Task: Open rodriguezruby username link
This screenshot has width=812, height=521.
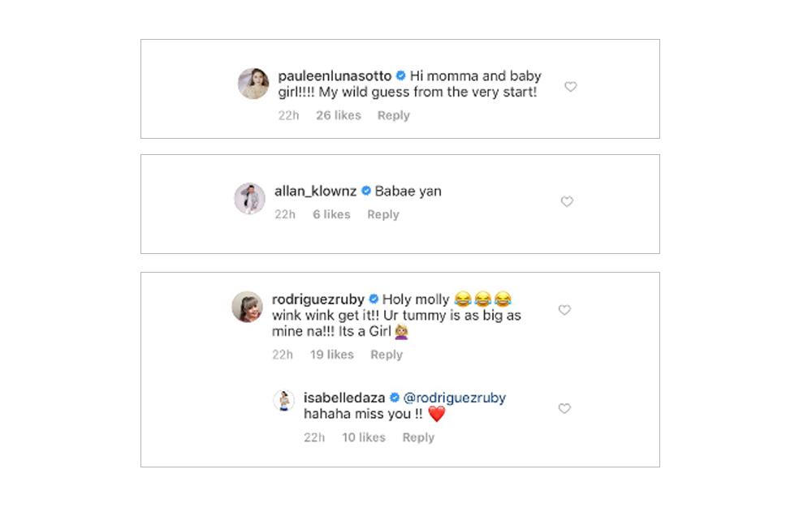Action: click(317, 299)
